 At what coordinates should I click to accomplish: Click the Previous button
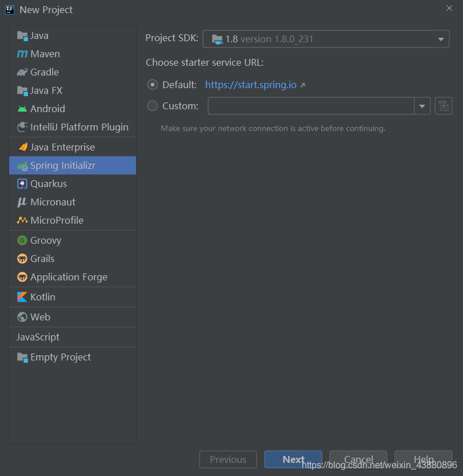click(228, 459)
